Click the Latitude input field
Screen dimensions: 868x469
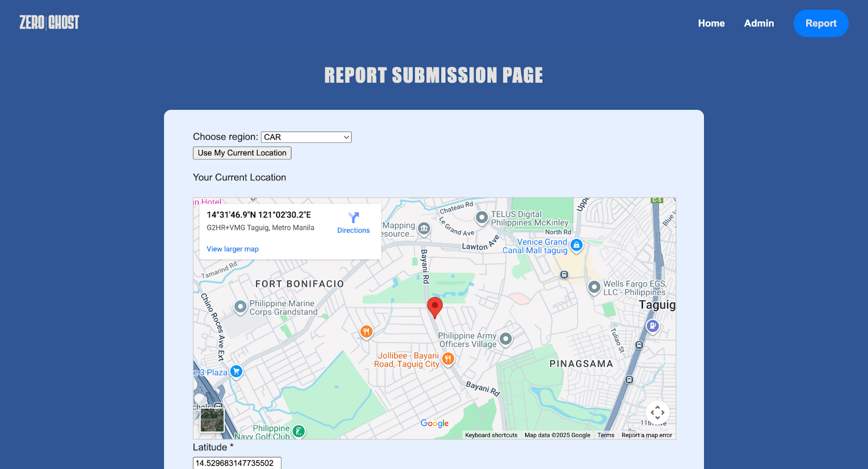click(x=237, y=463)
